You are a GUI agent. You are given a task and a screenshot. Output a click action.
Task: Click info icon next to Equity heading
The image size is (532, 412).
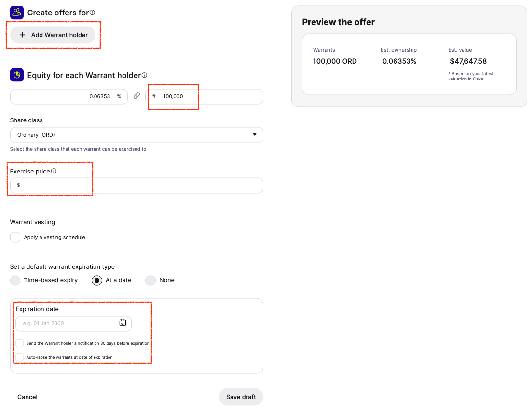(x=144, y=75)
